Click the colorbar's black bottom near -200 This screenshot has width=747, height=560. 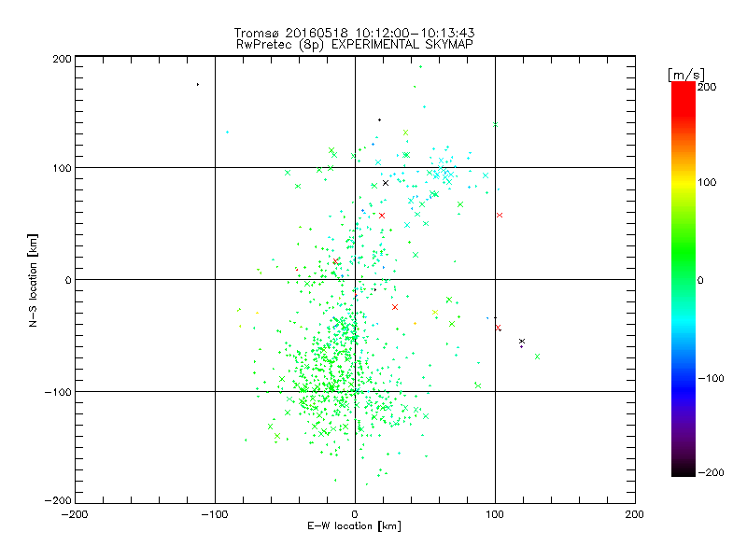pyautogui.click(x=684, y=470)
